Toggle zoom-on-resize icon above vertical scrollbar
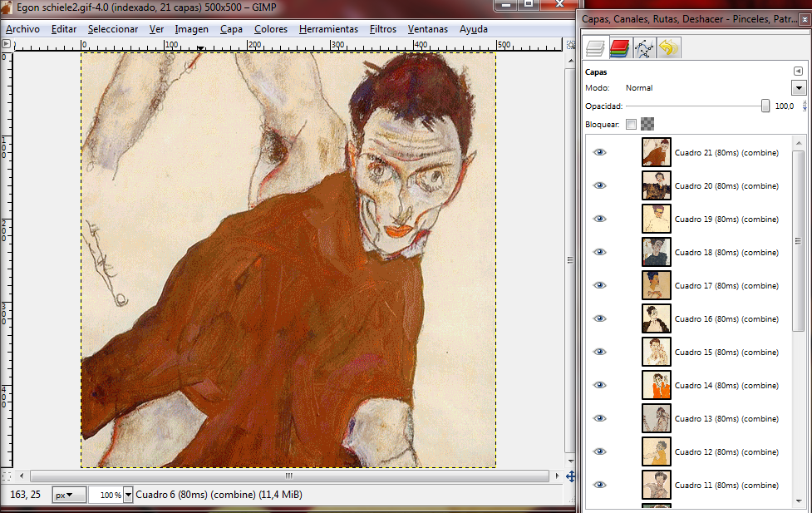The height and width of the screenshot is (513, 812). pyautogui.click(x=571, y=45)
